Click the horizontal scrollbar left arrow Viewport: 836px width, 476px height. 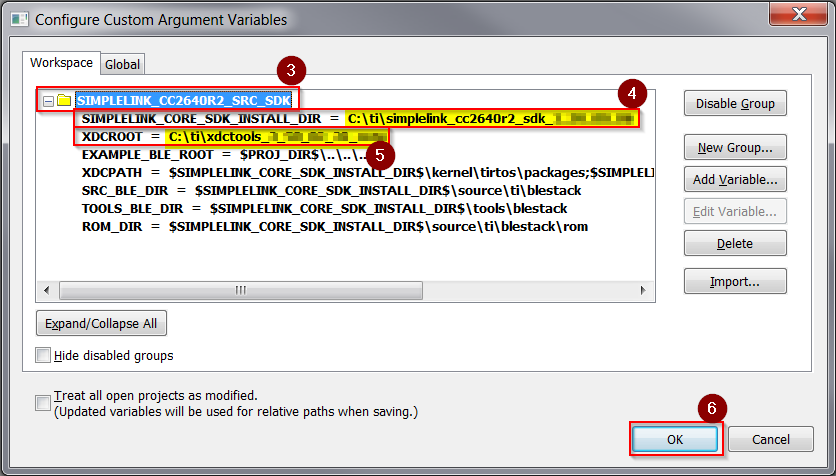point(46,291)
